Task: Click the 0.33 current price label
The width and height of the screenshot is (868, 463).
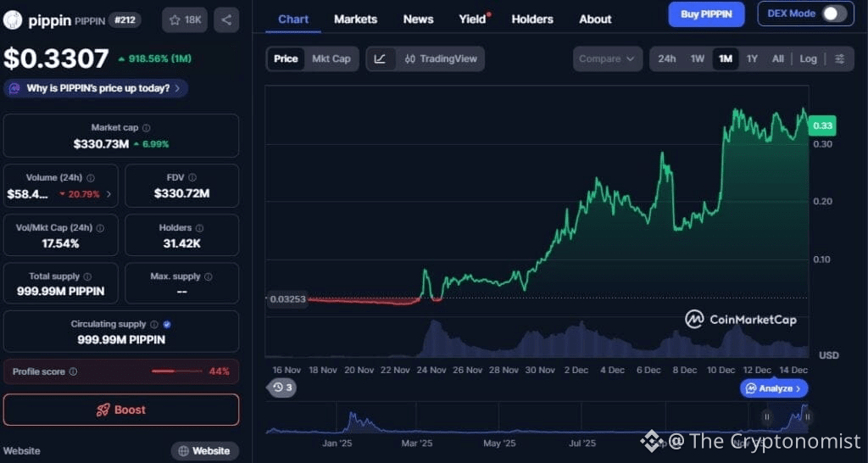Action: click(x=822, y=126)
